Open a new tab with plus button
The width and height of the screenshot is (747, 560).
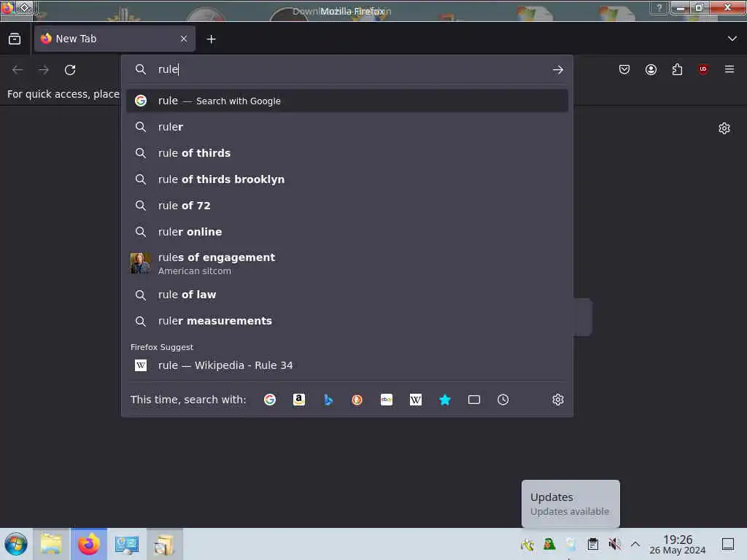coord(211,39)
